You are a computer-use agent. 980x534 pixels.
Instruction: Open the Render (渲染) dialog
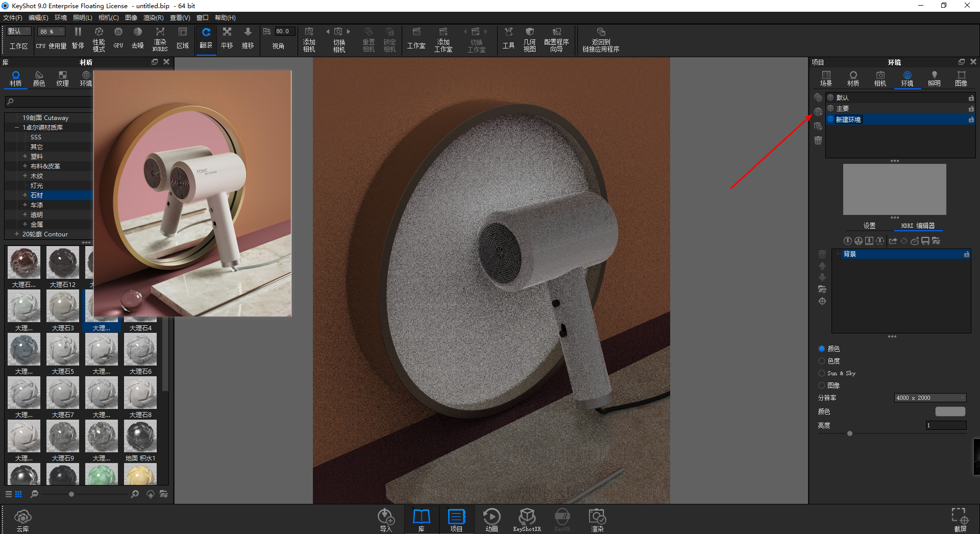pyautogui.click(x=597, y=520)
